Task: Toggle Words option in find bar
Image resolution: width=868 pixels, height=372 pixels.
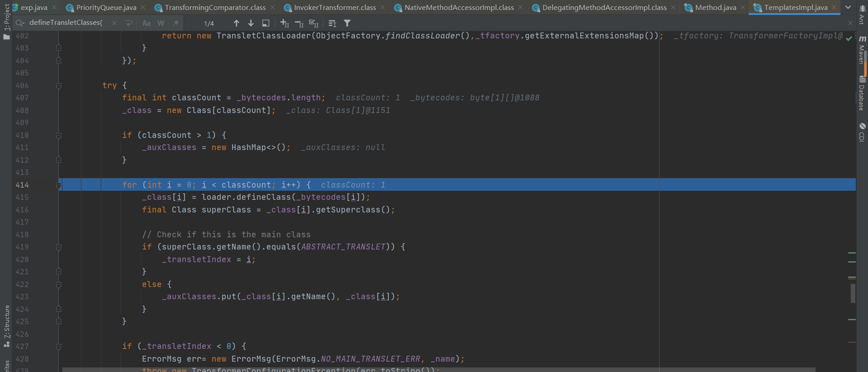Action: [x=161, y=23]
